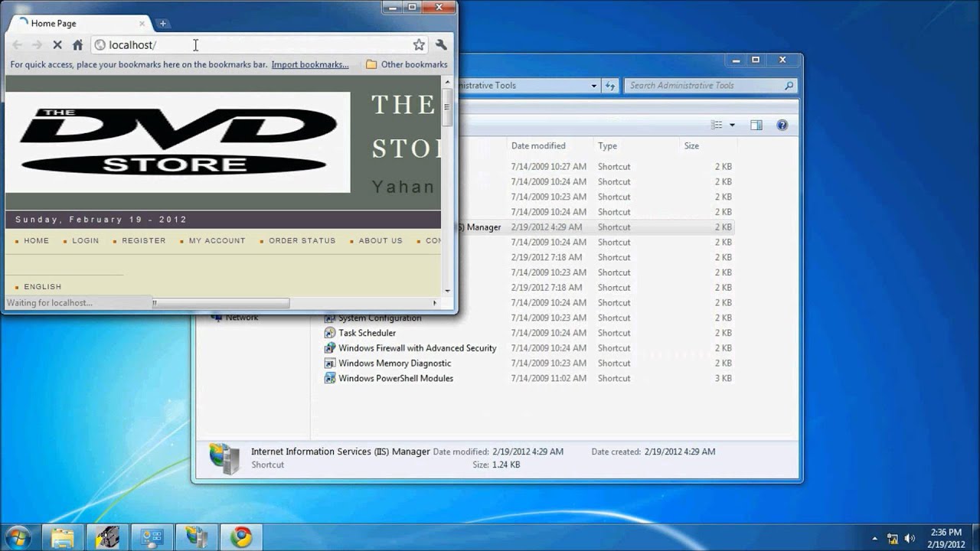This screenshot has height=551, width=980.
Task: Sort by Date modified column
Action: pos(550,145)
